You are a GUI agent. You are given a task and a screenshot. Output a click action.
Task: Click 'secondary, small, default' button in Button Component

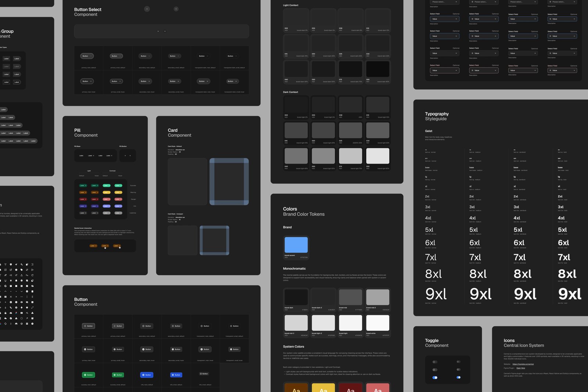click(x=176, y=326)
